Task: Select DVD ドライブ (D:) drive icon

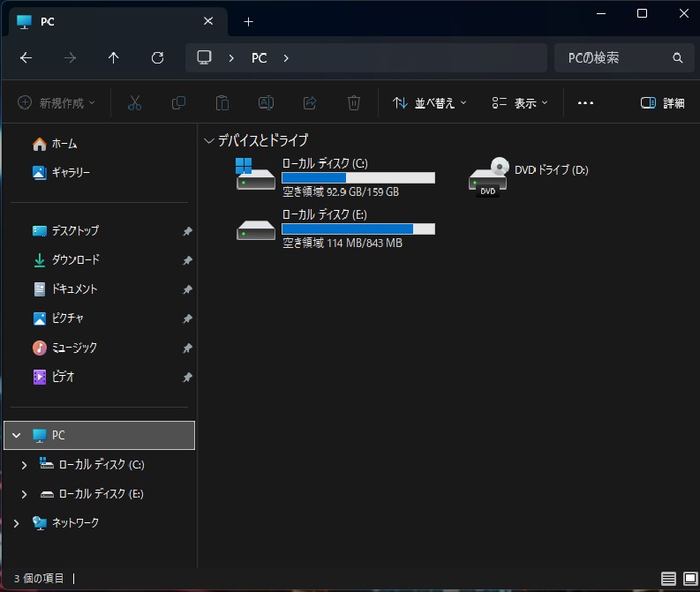Action: point(489,176)
